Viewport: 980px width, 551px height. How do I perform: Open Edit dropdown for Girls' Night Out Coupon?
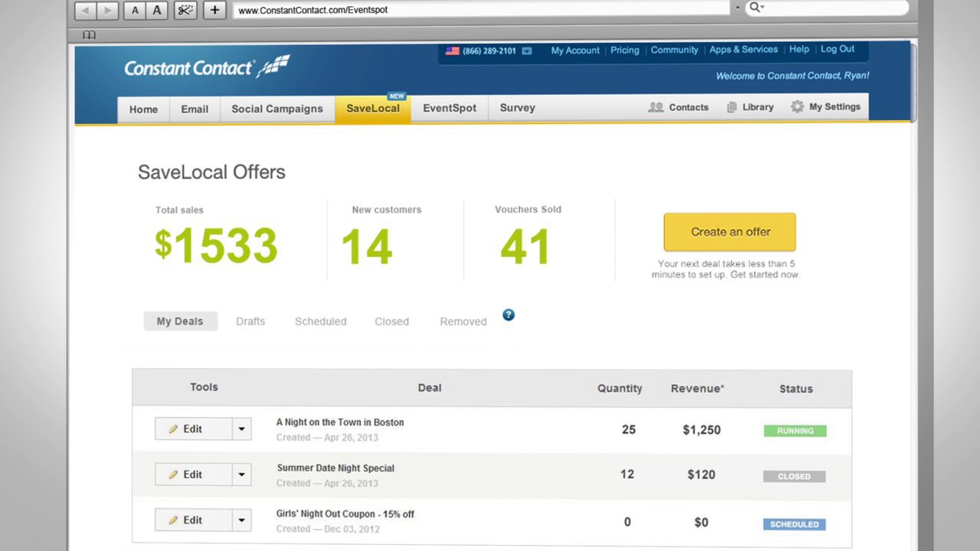[241, 520]
